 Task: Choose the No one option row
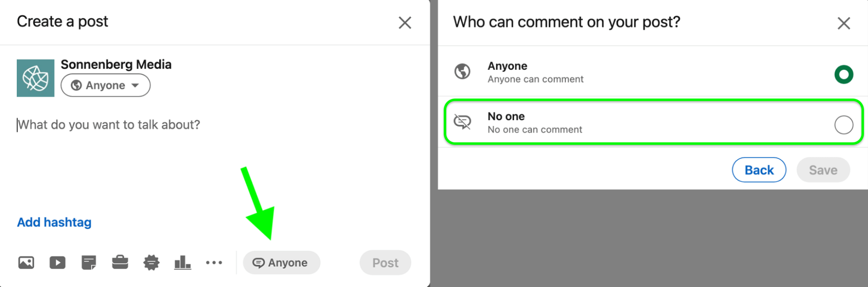click(653, 122)
